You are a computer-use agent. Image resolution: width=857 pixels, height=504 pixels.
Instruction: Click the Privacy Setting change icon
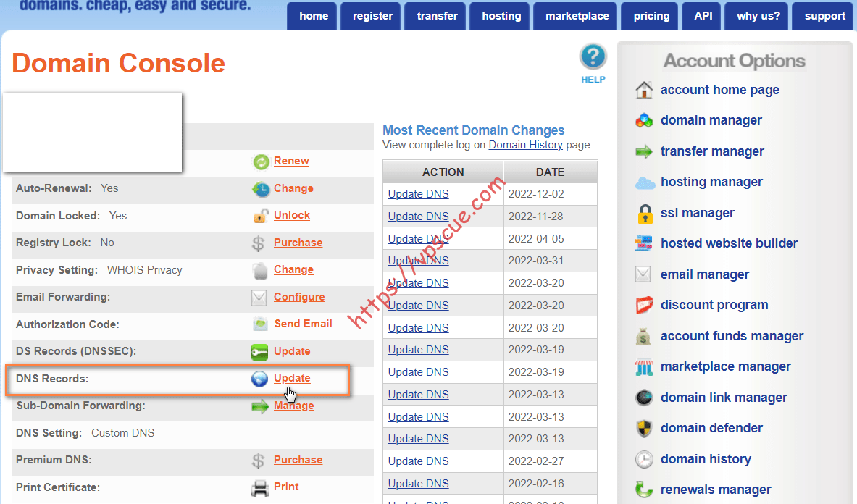pos(260,270)
